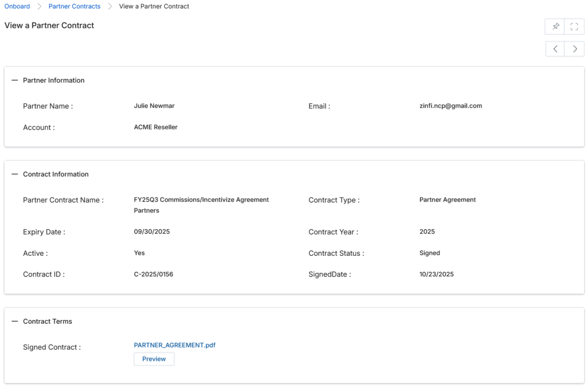Click the Email label

(x=319, y=106)
